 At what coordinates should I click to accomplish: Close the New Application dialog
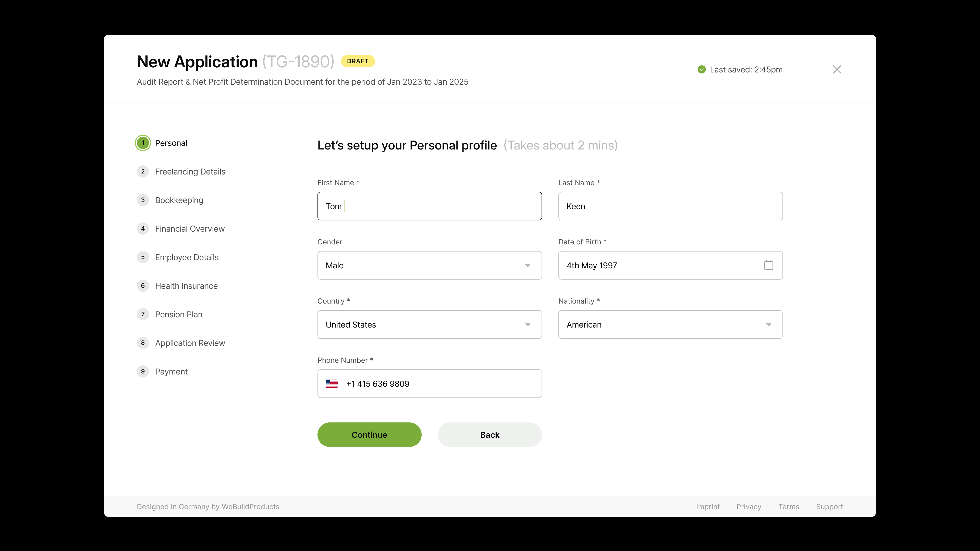tap(837, 70)
